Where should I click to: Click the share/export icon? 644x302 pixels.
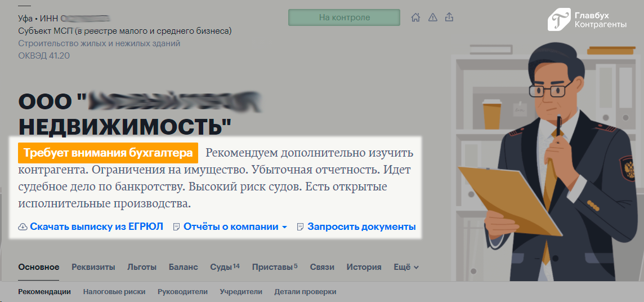[x=449, y=17]
